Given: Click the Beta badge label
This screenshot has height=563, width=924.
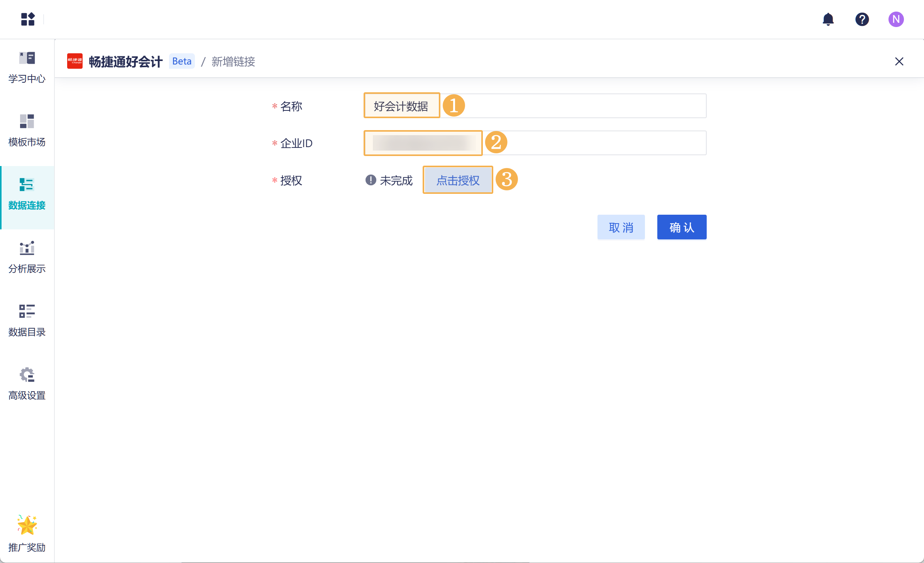Looking at the screenshot, I should (x=181, y=61).
